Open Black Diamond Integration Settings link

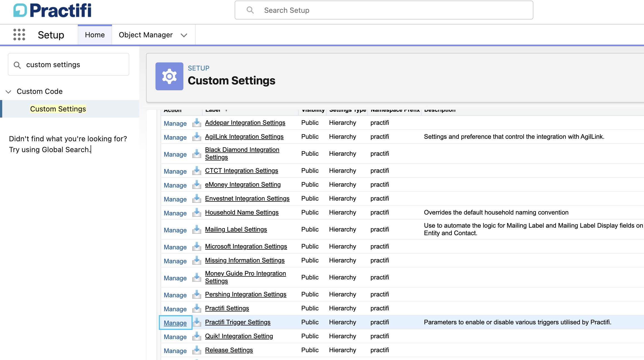[242, 154]
